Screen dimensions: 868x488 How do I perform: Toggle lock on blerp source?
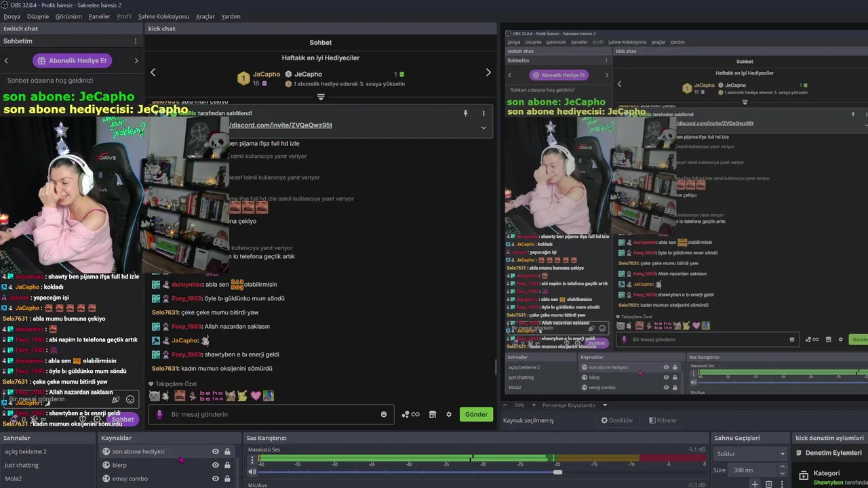click(227, 465)
